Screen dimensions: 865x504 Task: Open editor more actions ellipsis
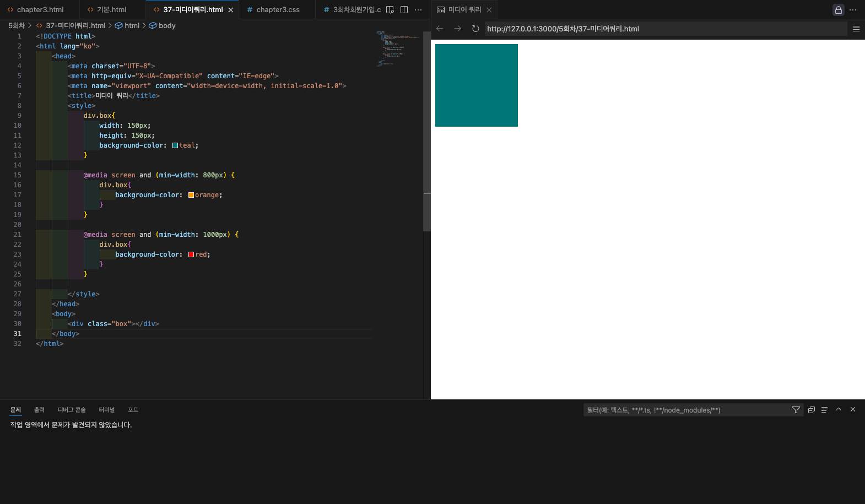point(418,10)
